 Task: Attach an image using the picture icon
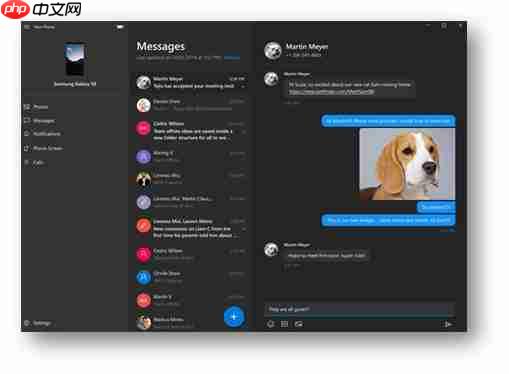299,324
